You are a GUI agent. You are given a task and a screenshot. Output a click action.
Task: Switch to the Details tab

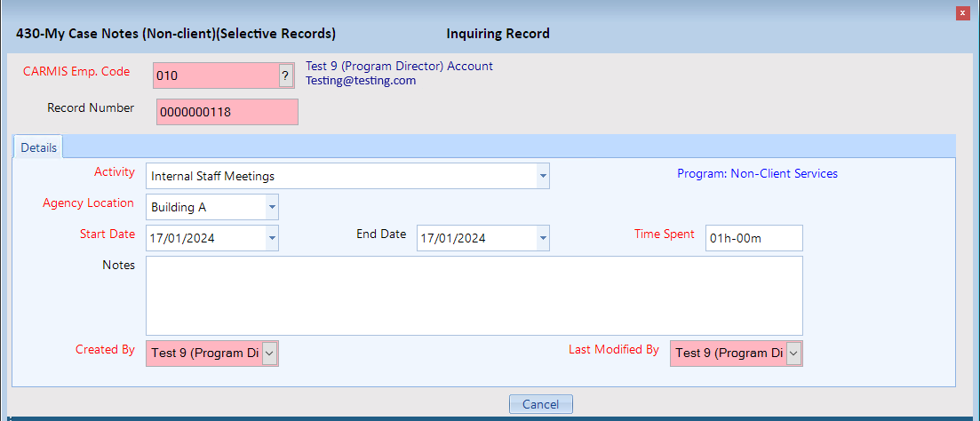(38, 147)
